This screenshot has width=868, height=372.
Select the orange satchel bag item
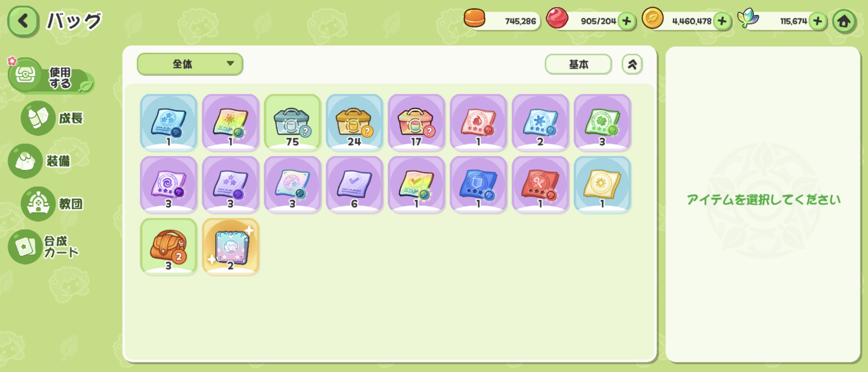tap(168, 247)
